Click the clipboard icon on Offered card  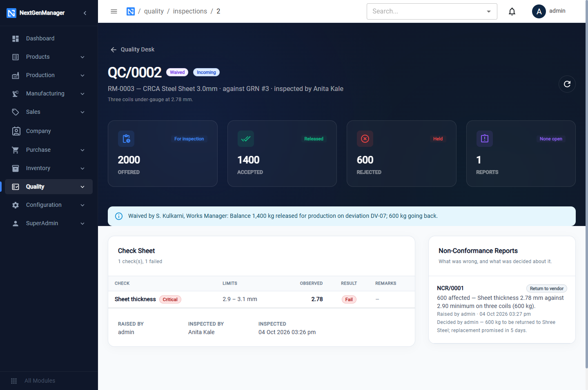click(x=126, y=139)
